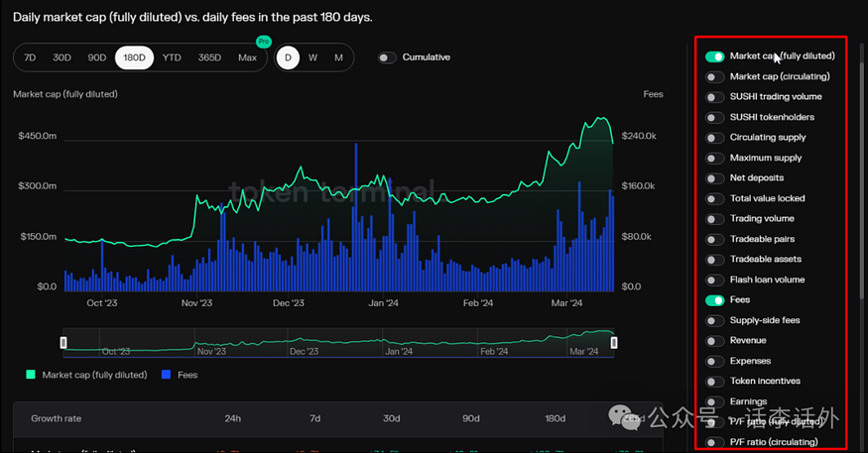
Task: Switch to monthly M granularity
Action: (338, 57)
